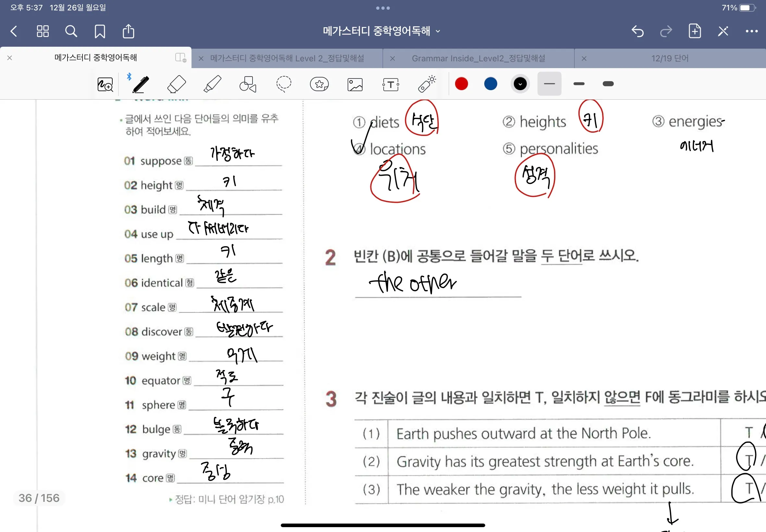The width and height of the screenshot is (766, 532).
Task: Switch to the 12/19 단어 tab
Action: pos(670,58)
